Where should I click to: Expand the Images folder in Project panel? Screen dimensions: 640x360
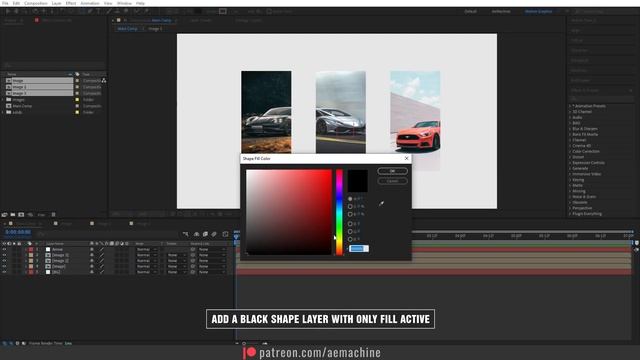(x=3, y=100)
